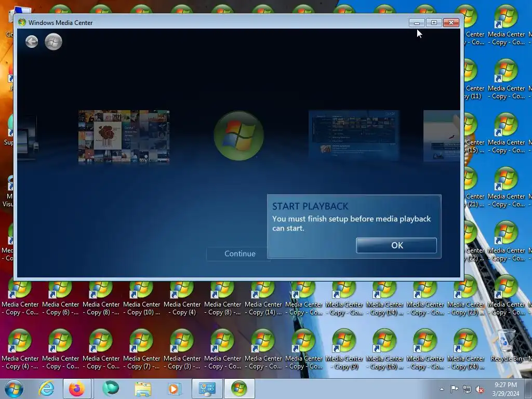Open Firefox from the taskbar
532x399 pixels.
click(x=77, y=389)
